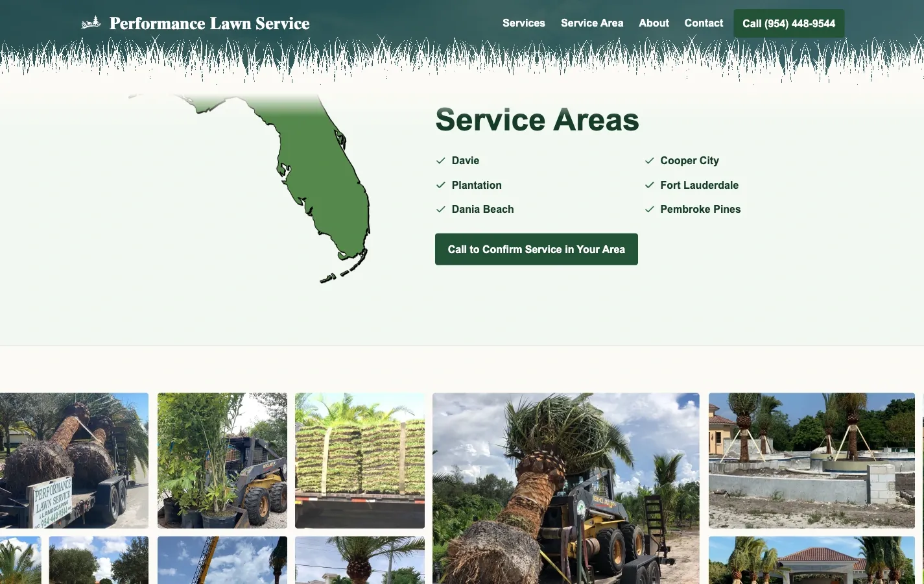
Task: Click the checkmark icon beside Plantation
Action: click(x=441, y=185)
